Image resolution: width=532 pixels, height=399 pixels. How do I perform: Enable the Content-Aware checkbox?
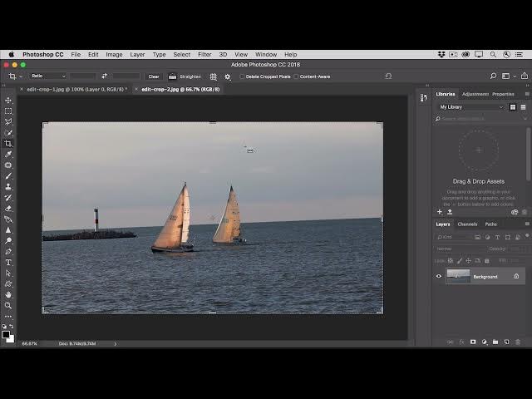click(297, 76)
